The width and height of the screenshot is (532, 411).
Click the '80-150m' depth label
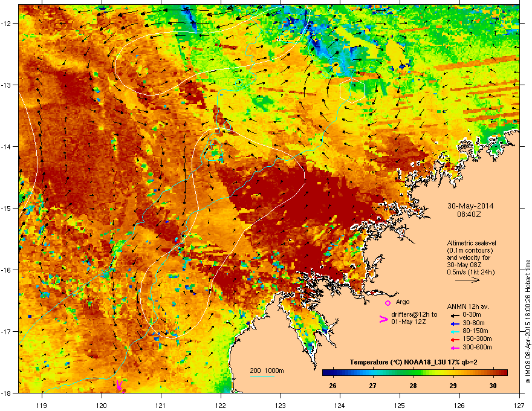(475, 331)
